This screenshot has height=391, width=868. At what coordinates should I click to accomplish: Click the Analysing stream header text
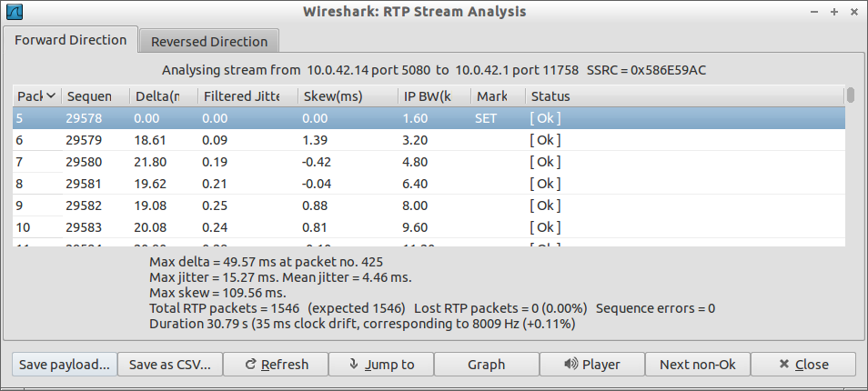click(x=434, y=70)
